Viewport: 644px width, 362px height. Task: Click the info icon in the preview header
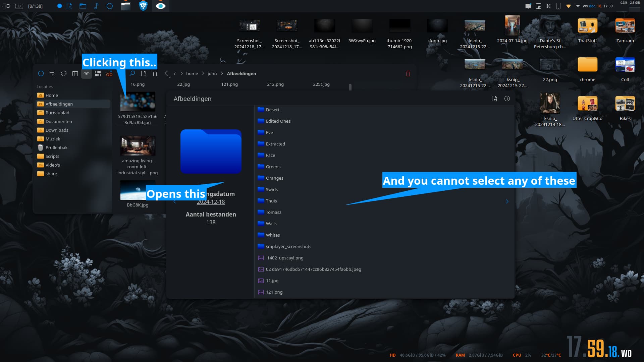click(507, 99)
